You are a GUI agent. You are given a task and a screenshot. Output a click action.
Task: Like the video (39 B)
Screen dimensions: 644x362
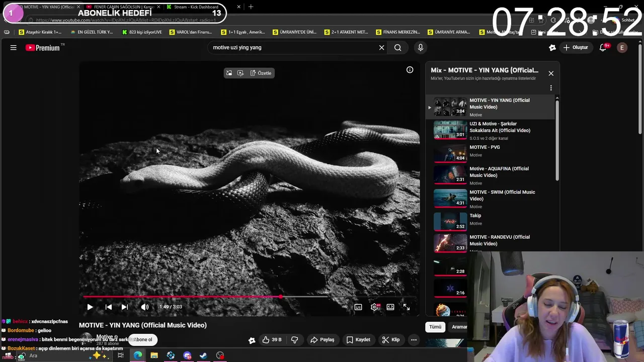[x=272, y=340]
